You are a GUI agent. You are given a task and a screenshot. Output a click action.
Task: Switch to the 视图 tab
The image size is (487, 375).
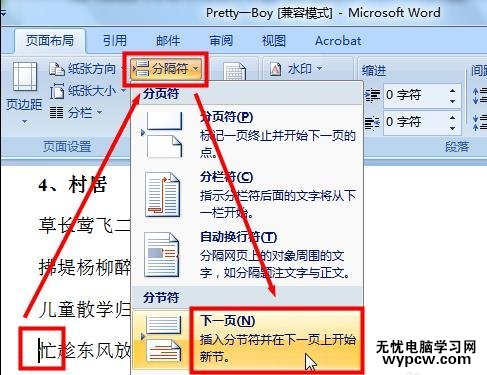tap(274, 41)
